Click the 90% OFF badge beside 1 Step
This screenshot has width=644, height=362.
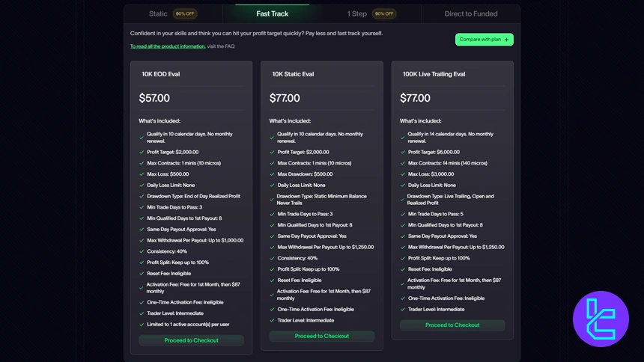pyautogui.click(x=384, y=13)
